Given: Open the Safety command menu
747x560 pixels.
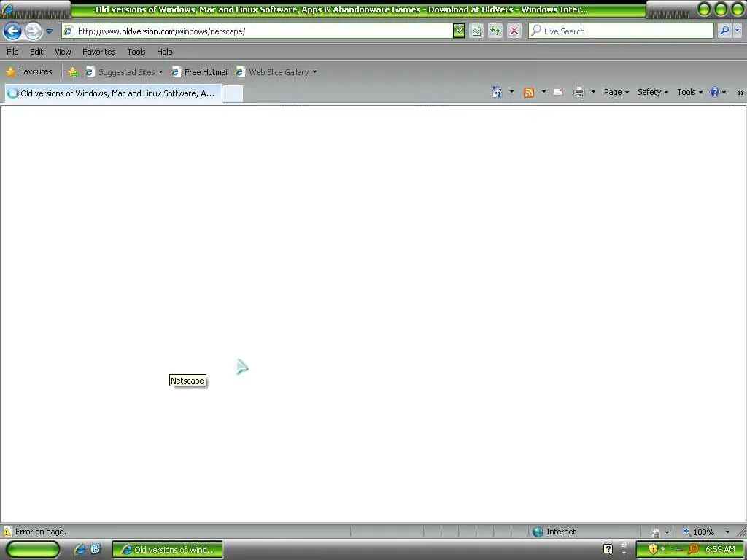Looking at the screenshot, I should pos(653,92).
